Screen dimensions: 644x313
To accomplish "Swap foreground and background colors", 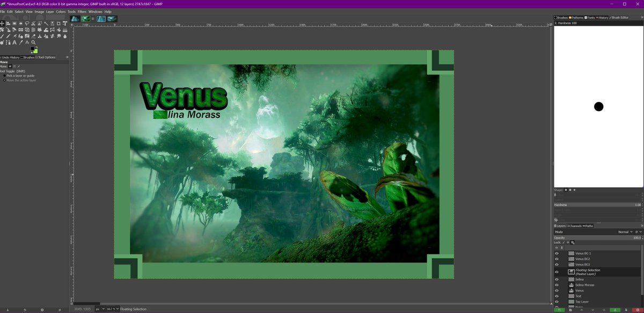I will point(36,47).
